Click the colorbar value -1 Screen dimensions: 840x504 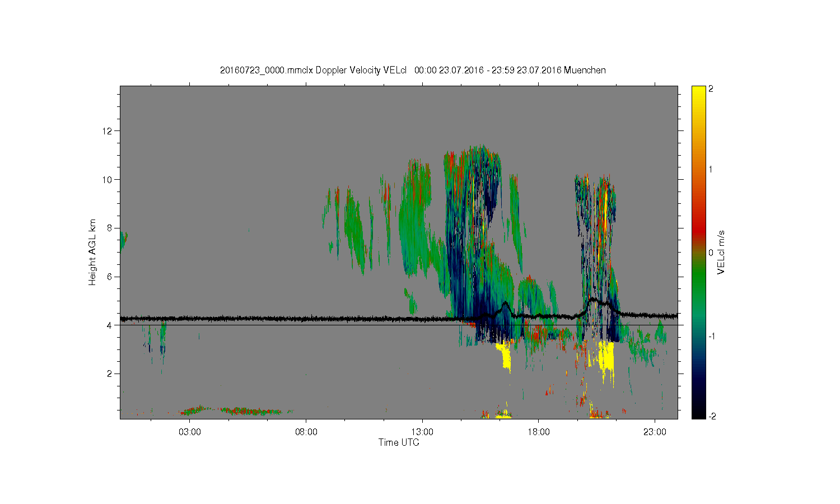coord(712,336)
